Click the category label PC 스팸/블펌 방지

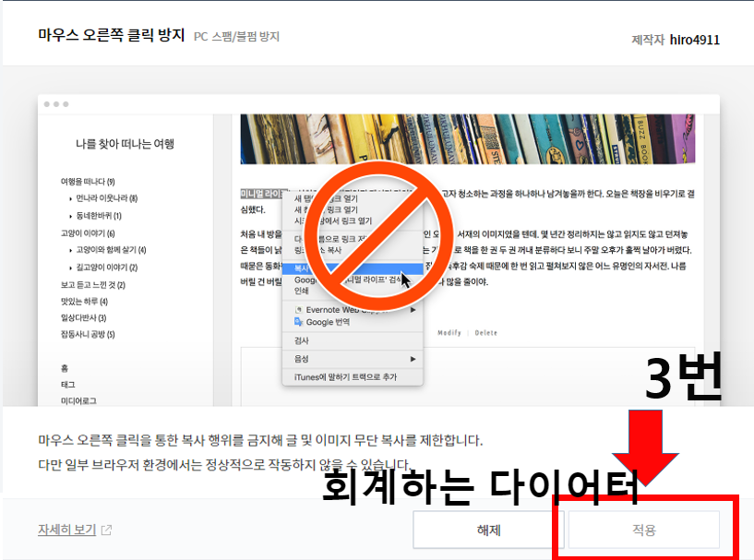tap(236, 37)
